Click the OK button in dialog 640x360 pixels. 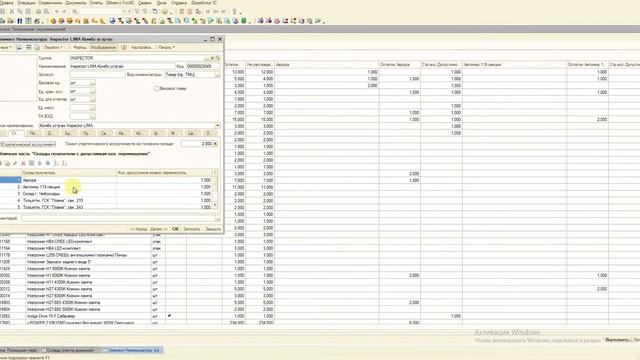[x=175, y=229]
